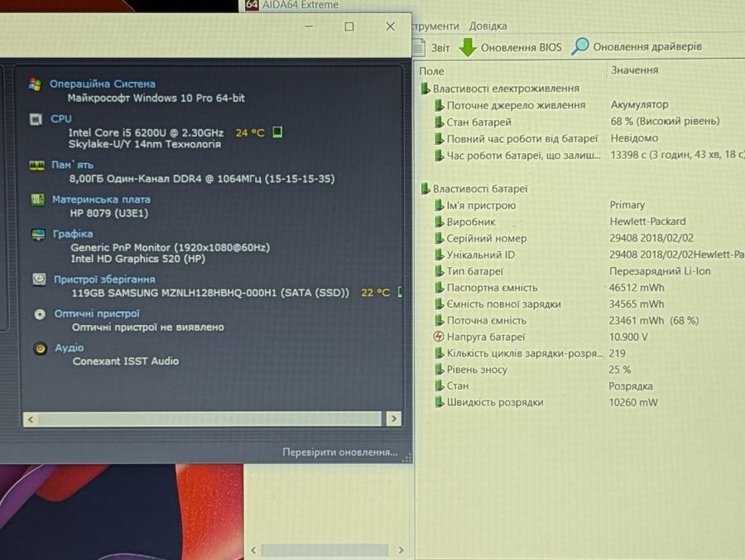The height and width of the screenshot is (560, 745).
Task: Open the Материнська плата section link
Action: coord(101,199)
